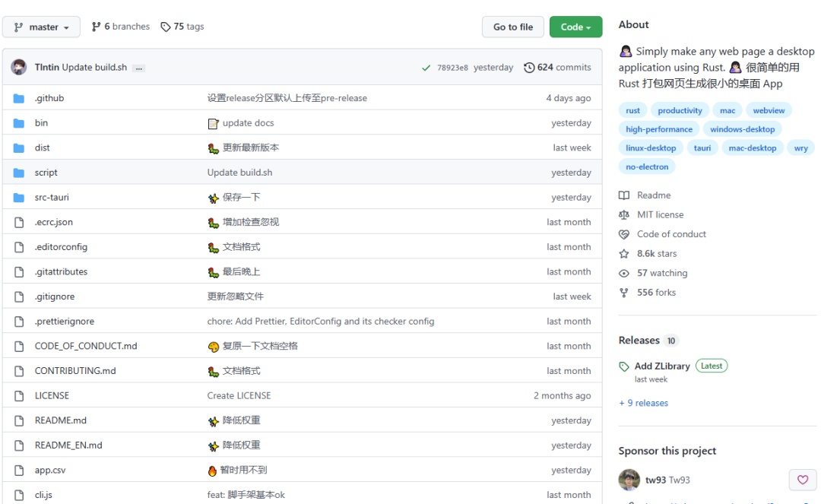The height and width of the screenshot is (504, 821).
Task: Toggle the sponsor heart button
Action: pyautogui.click(x=803, y=480)
